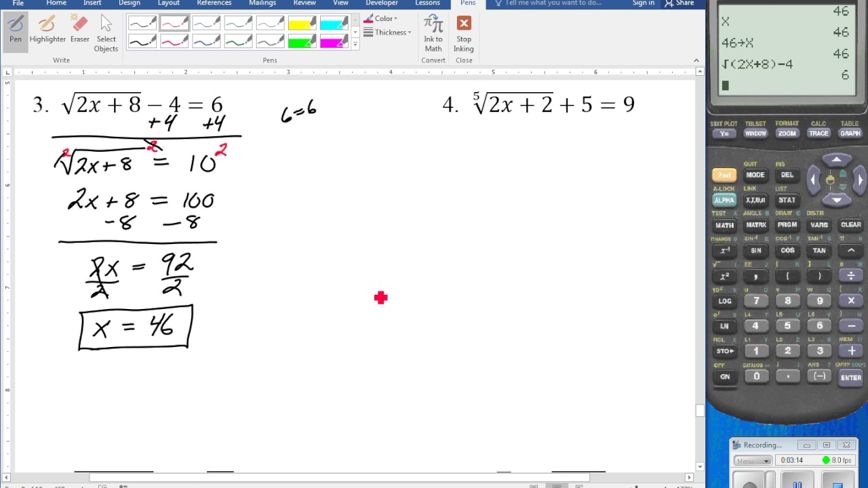Expand the Pens gallery more arrow
The height and width of the screenshot is (488, 868).
pos(355,45)
